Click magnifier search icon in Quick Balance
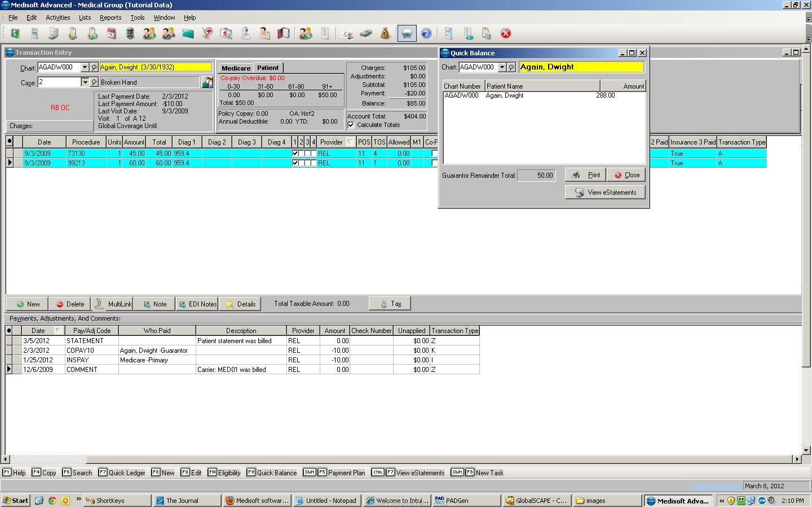 (x=511, y=67)
